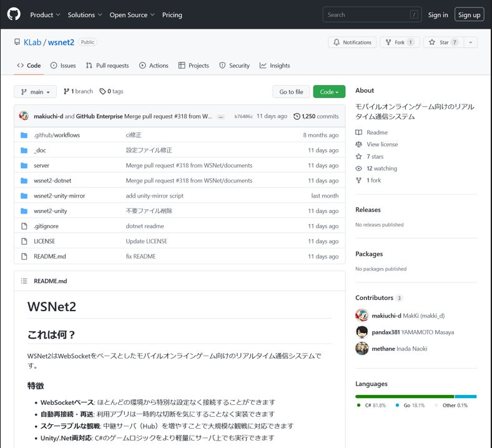492x448 pixels.
Task: Open the commit history clock icon
Action: 297,116
